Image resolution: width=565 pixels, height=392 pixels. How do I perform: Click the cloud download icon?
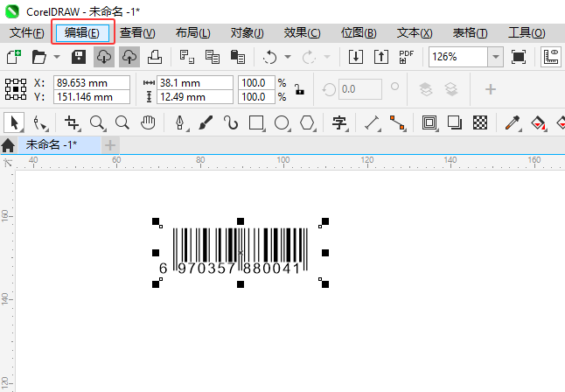104,57
